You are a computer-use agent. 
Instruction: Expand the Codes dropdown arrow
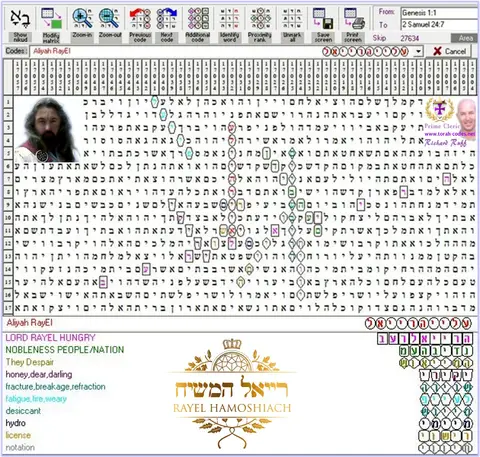click(x=418, y=52)
